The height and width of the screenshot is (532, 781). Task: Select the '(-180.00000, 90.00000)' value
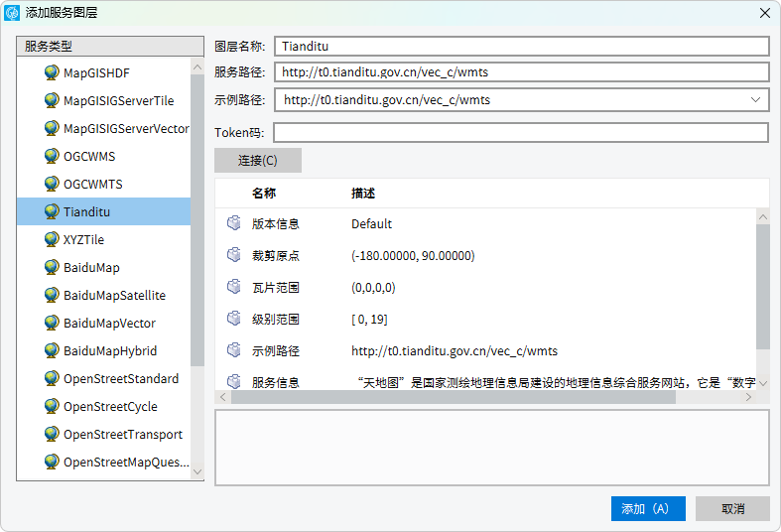(413, 255)
